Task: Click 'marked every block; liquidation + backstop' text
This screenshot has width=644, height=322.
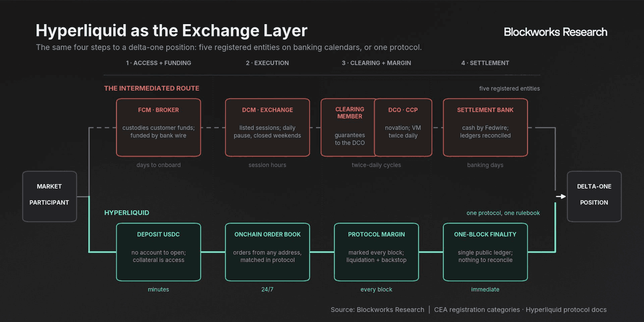Action: pos(376,256)
